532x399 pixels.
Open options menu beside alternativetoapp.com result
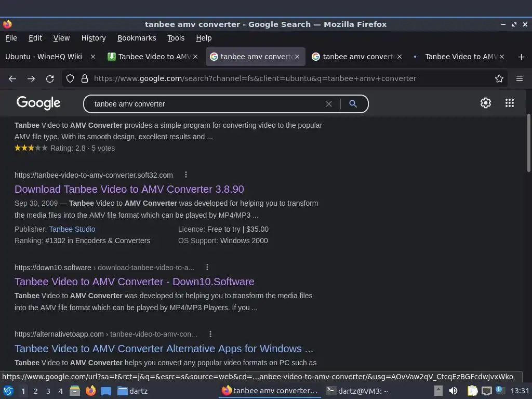pyautogui.click(x=210, y=334)
